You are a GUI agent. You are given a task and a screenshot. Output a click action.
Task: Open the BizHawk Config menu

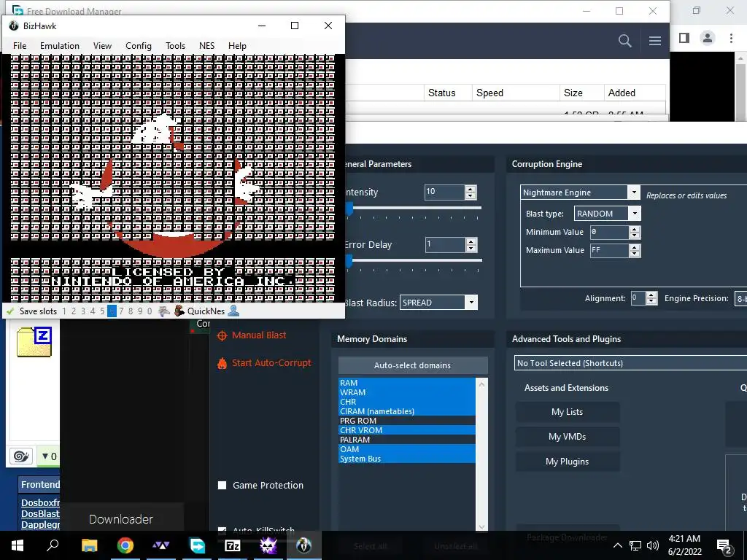tap(138, 46)
